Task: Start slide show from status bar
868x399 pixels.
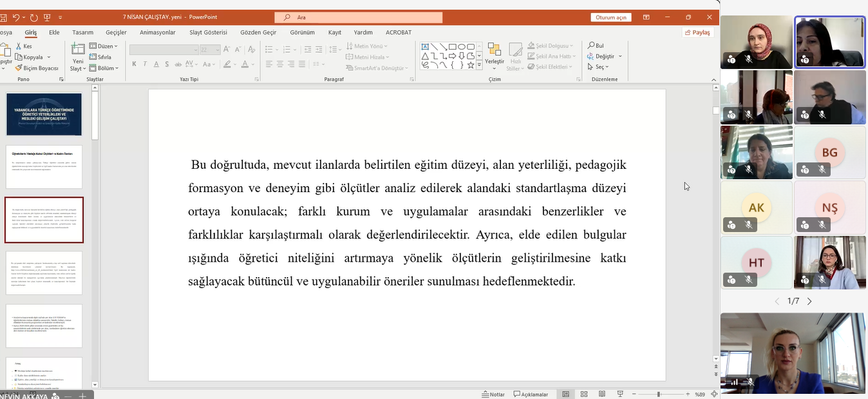Action: point(620,394)
